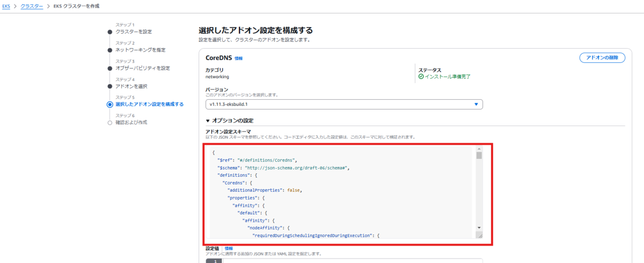Click inside the JSON schema code area
This screenshot has height=263, width=644.
(340, 192)
